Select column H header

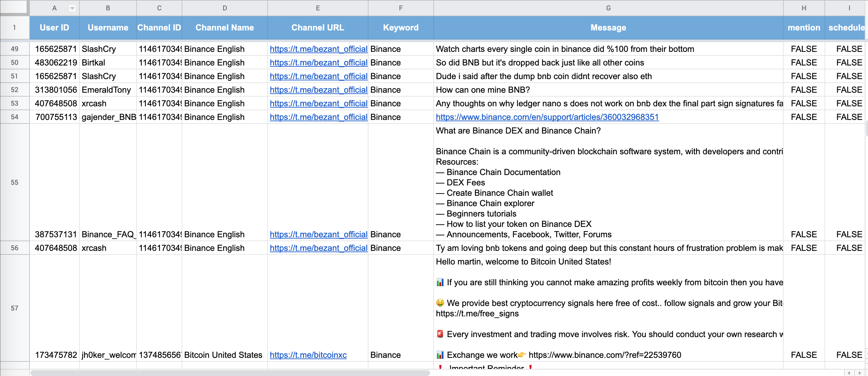803,8
